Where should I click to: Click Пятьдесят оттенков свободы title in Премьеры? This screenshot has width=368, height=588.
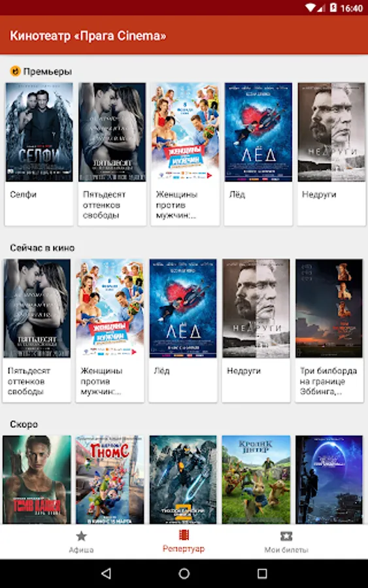click(x=104, y=204)
